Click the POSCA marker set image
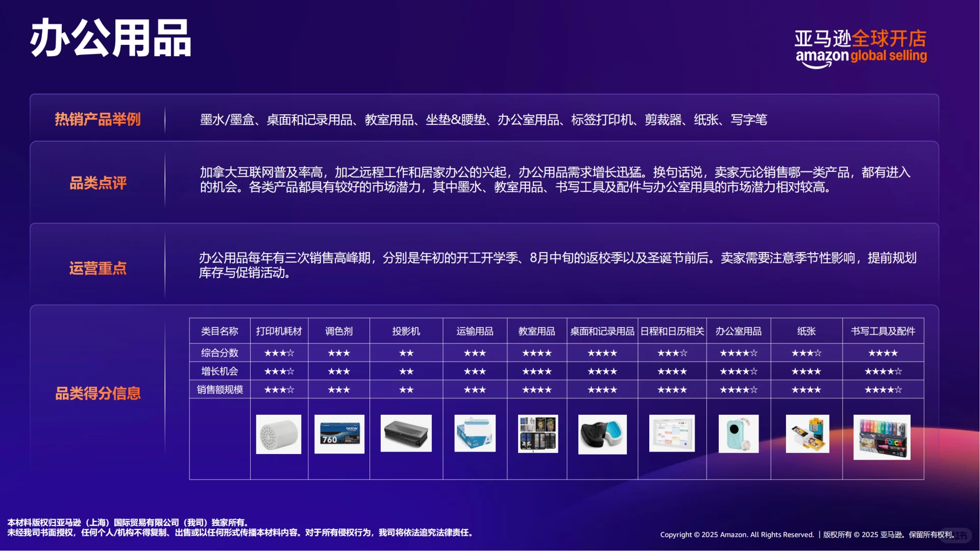 (881, 434)
